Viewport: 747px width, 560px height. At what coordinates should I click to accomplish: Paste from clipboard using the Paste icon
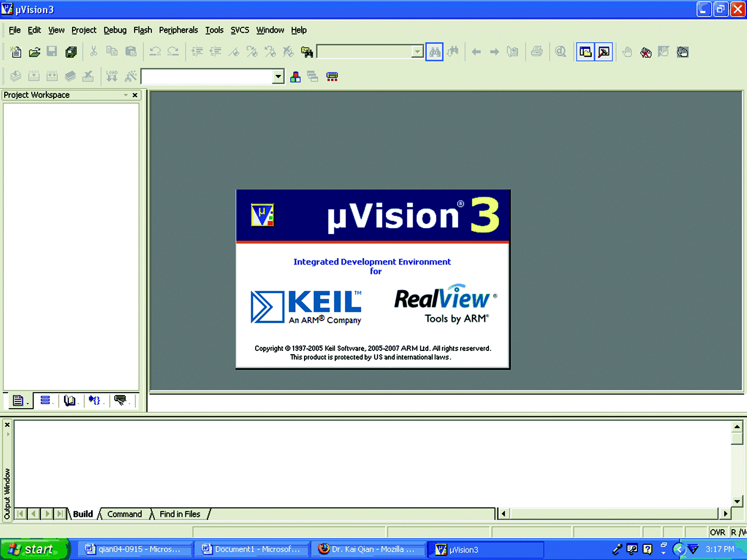(130, 52)
